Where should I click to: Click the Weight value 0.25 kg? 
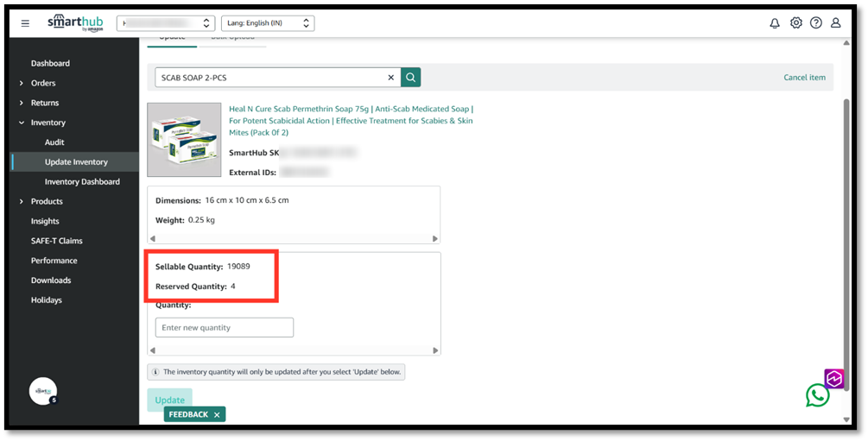pos(201,220)
